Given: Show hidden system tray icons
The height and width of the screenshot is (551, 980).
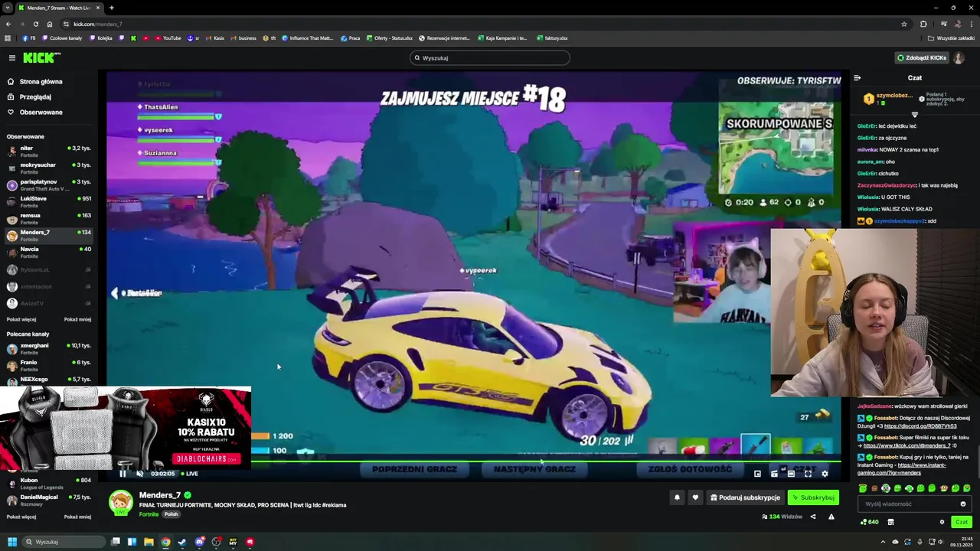Looking at the screenshot, I should (x=883, y=542).
